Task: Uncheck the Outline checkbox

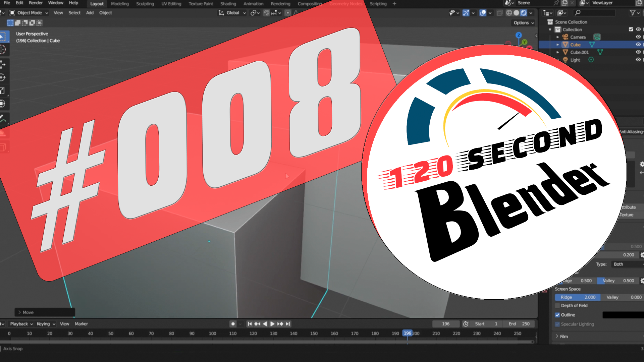Action: coord(557,315)
